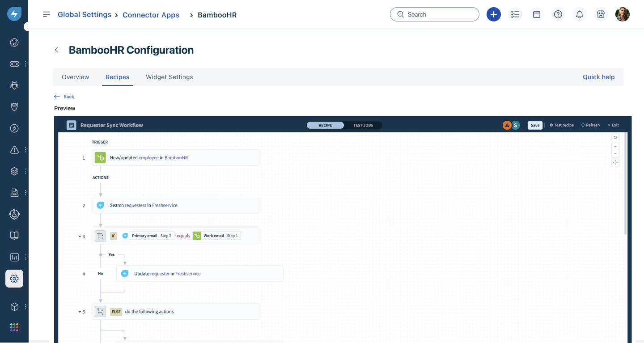Switch to the Widget Settings tab
This screenshot has width=644, height=343.
tap(169, 77)
